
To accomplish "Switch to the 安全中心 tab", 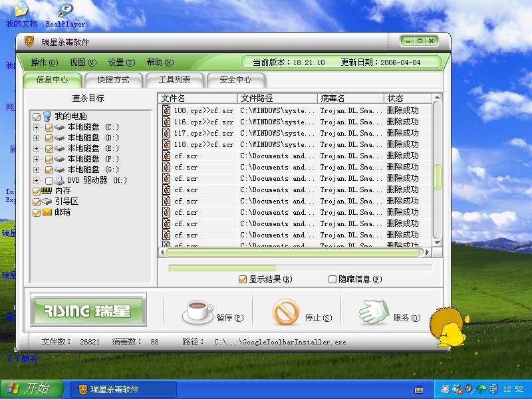I will (x=236, y=80).
